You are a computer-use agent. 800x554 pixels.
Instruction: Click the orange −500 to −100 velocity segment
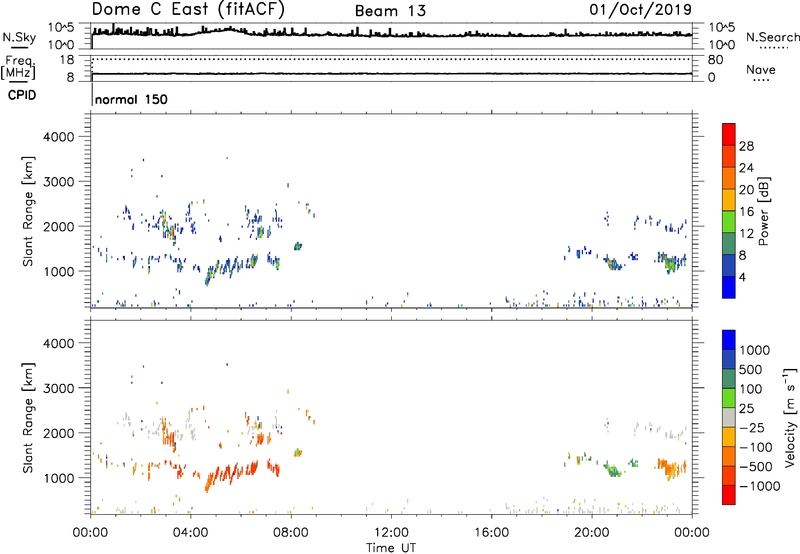point(729,456)
